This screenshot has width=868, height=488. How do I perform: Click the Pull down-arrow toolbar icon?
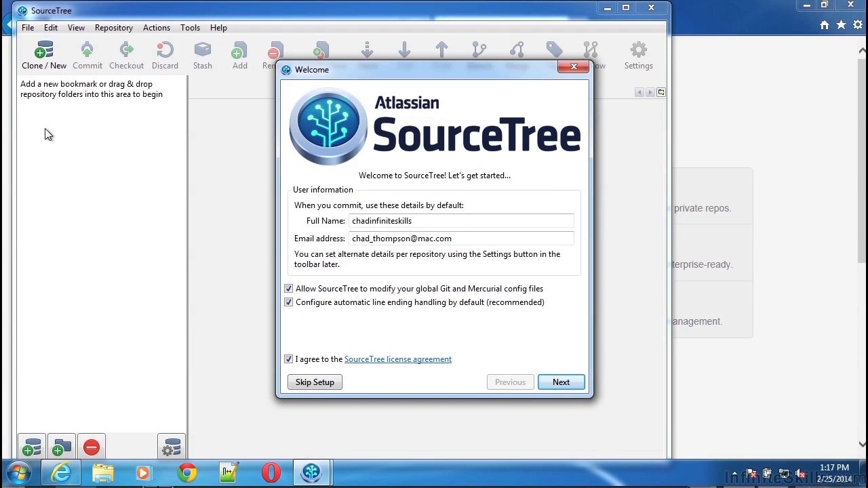tap(404, 50)
